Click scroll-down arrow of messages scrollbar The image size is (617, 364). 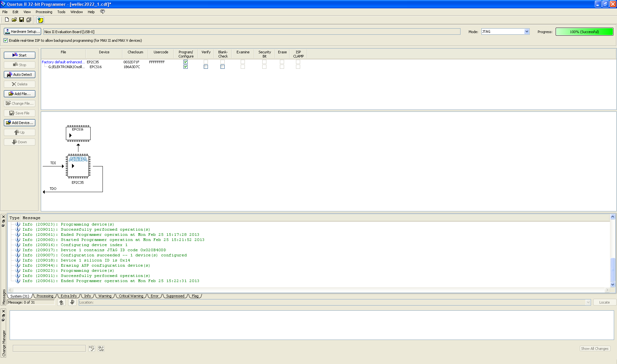(613, 284)
